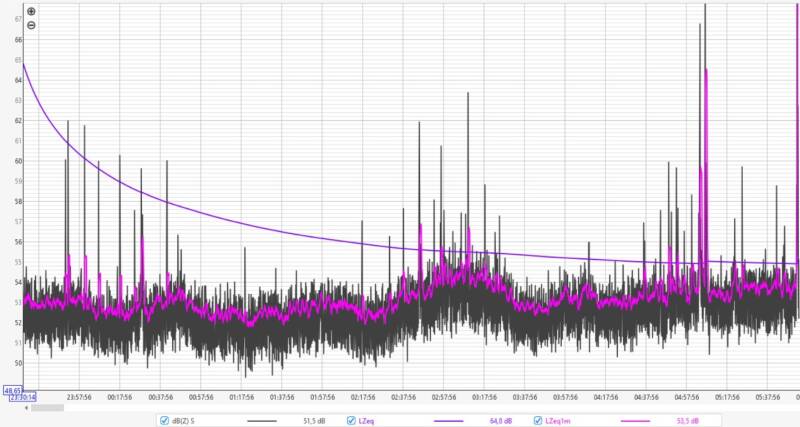Click the 53,5 dB legend value
Viewport: 800px width, 427px height.
687,421
